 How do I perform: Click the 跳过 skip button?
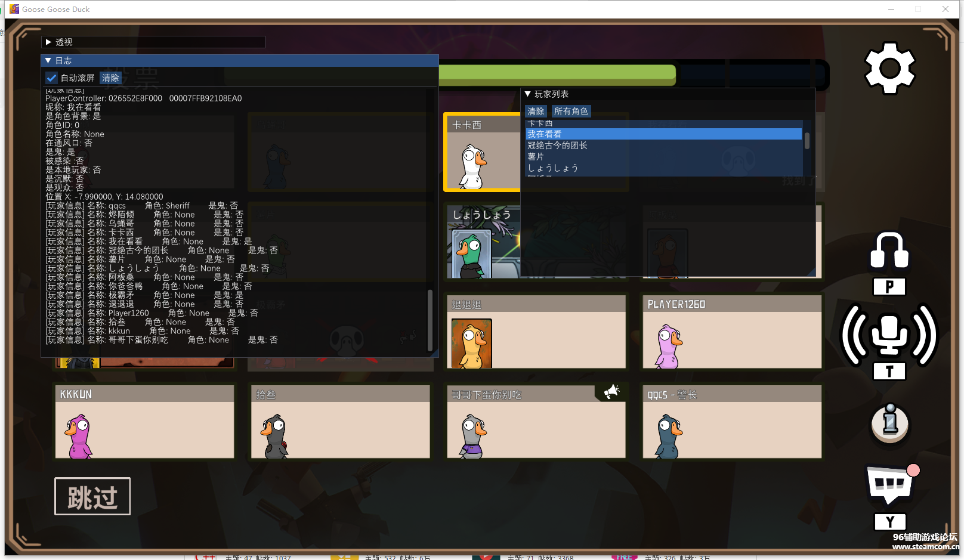92,496
